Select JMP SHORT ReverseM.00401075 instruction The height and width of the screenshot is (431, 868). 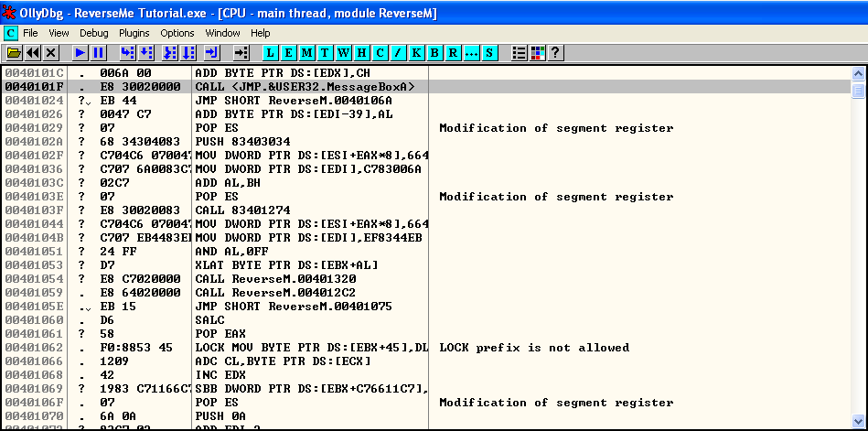click(x=294, y=307)
